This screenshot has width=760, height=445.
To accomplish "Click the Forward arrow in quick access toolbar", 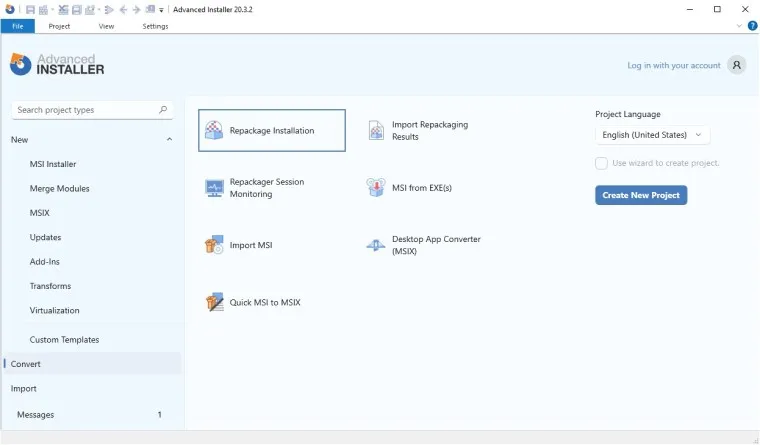I will click(136, 10).
